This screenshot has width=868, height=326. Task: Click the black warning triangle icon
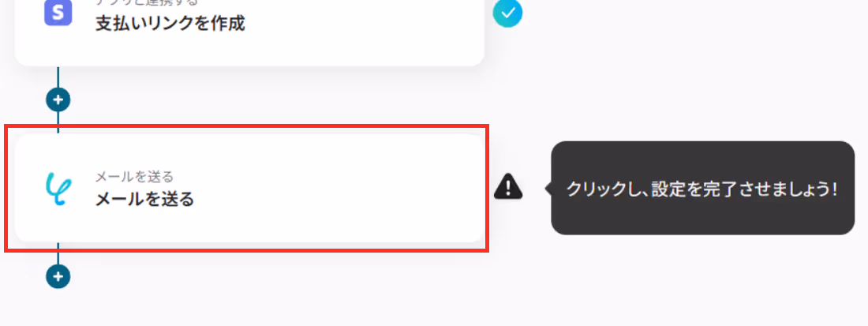[x=507, y=186]
